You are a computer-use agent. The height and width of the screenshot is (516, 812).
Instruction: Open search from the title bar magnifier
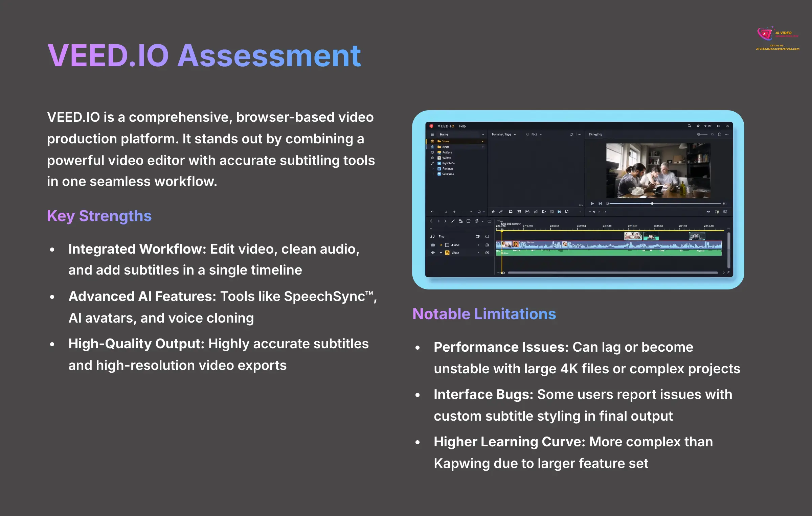tap(689, 126)
